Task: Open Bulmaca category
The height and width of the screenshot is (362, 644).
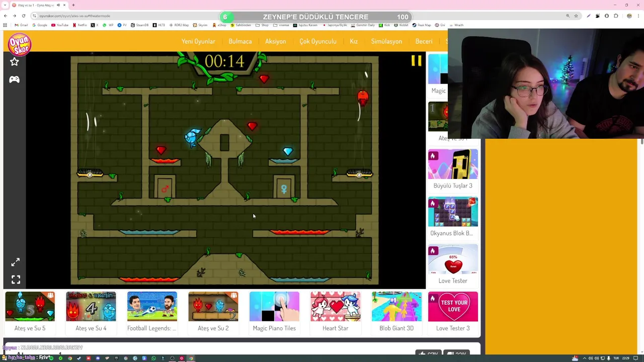Action: click(240, 41)
